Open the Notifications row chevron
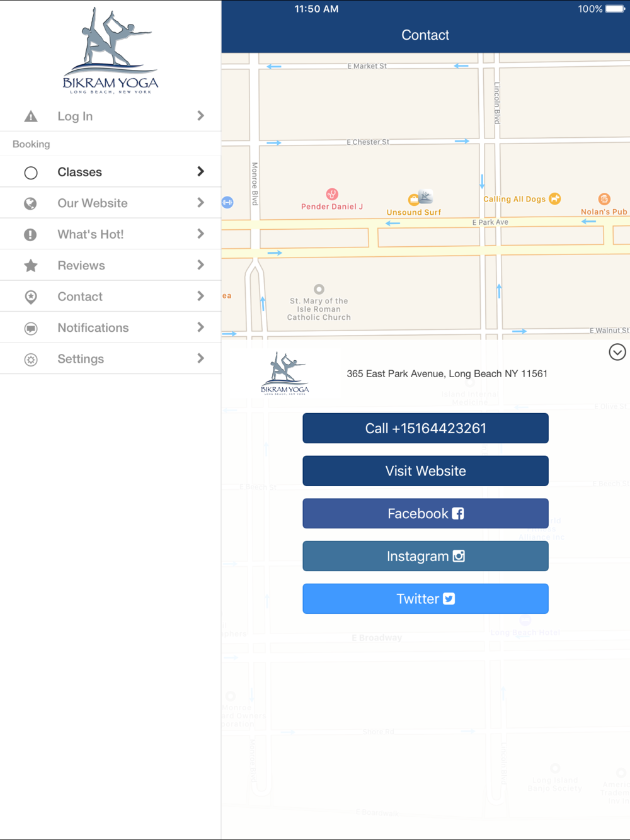The height and width of the screenshot is (840, 630). click(x=200, y=327)
